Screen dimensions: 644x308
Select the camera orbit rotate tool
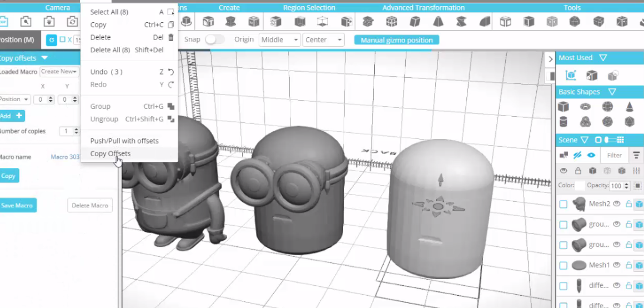[72, 21]
